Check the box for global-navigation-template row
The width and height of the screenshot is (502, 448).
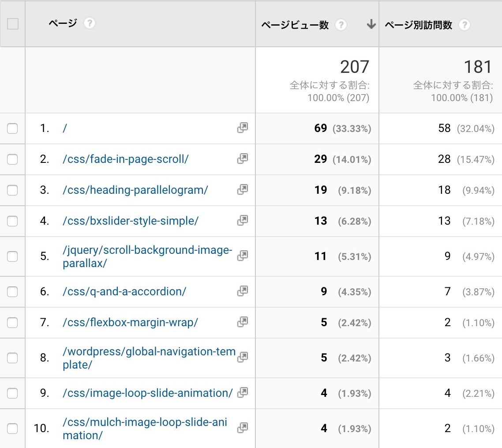(x=12, y=358)
